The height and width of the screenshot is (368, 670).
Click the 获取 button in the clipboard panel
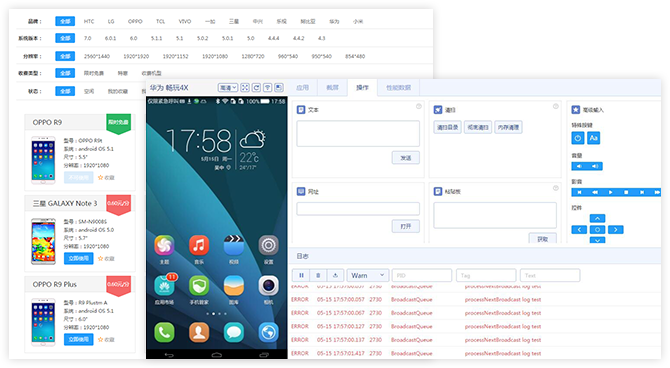tap(543, 238)
